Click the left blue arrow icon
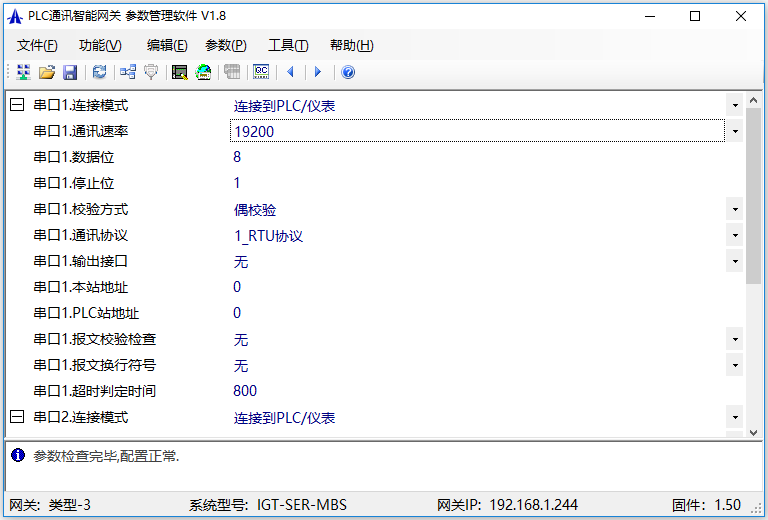 291,72
